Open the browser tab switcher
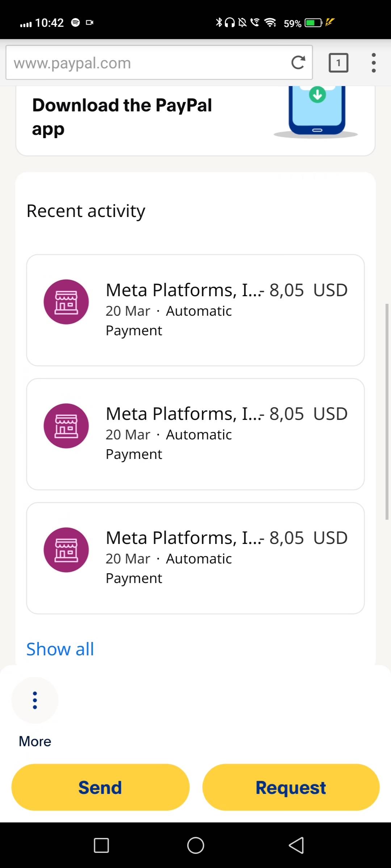Screen dimensions: 391x868 pyautogui.click(x=338, y=63)
